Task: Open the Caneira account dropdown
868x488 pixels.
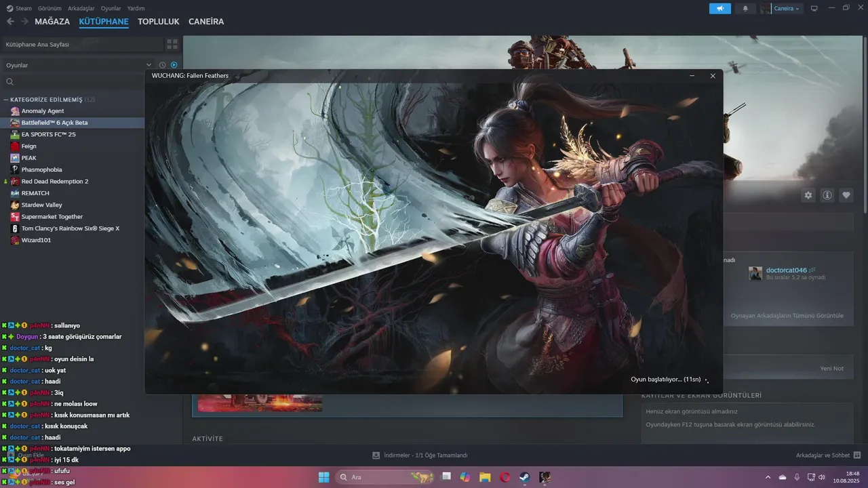Action: pyautogui.click(x=781, y=9)
